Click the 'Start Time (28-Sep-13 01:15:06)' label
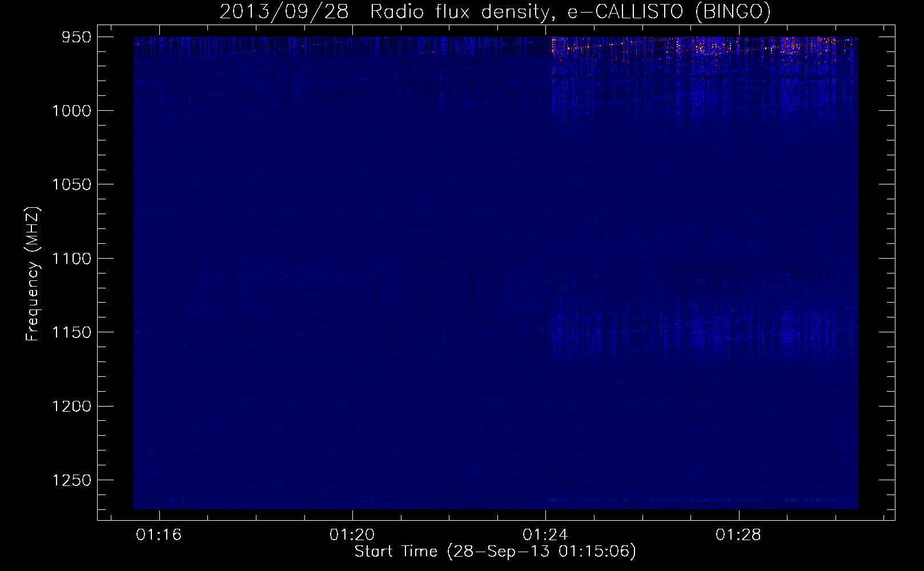The width and height of the screenshot is (924, 571). tap(495, 552)
